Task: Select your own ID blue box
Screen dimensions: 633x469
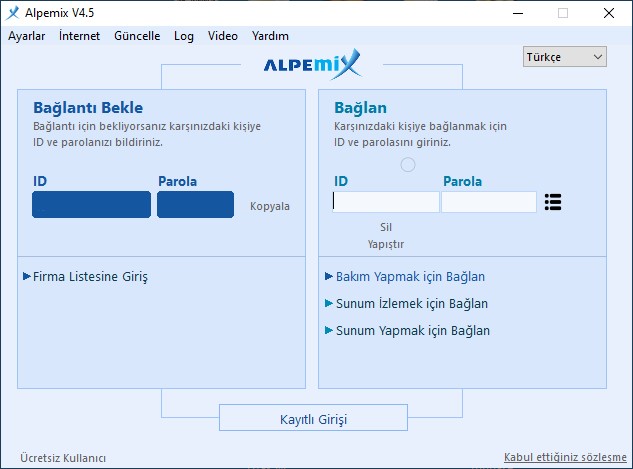Action: (x=92, y=205)
